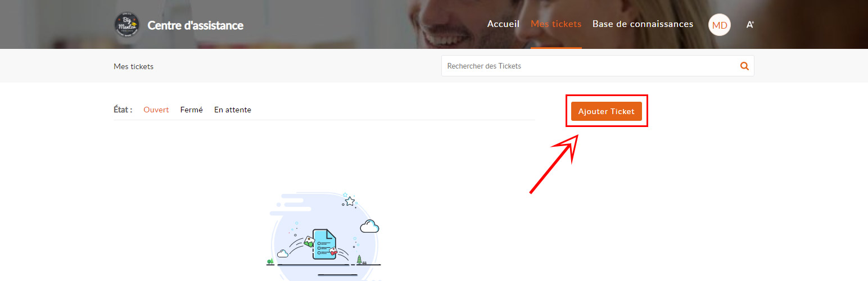Click the pine tree at the illustration base

click(359, 260)
